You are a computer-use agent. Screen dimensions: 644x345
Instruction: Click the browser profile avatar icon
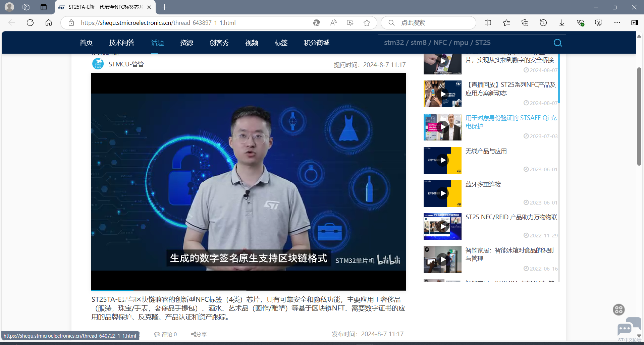pyautogui.click(x=9, y=7)
